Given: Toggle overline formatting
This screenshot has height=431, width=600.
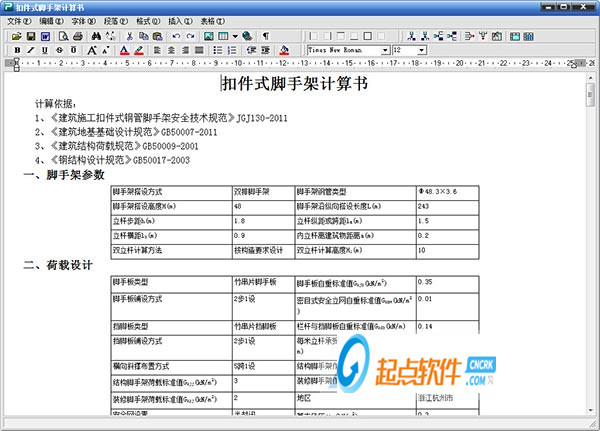Looking at the screenshot, I should point(73,50).
